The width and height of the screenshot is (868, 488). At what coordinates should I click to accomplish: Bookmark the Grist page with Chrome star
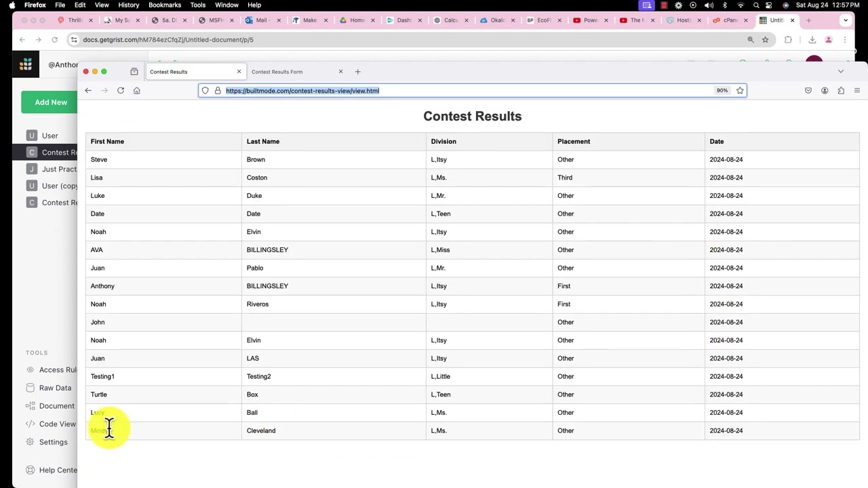[766, 39]
